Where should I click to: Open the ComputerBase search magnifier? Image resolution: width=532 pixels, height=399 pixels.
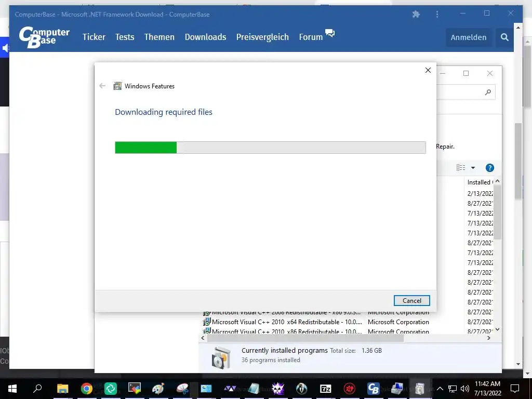pyautogui.click(x=504, y=37)
